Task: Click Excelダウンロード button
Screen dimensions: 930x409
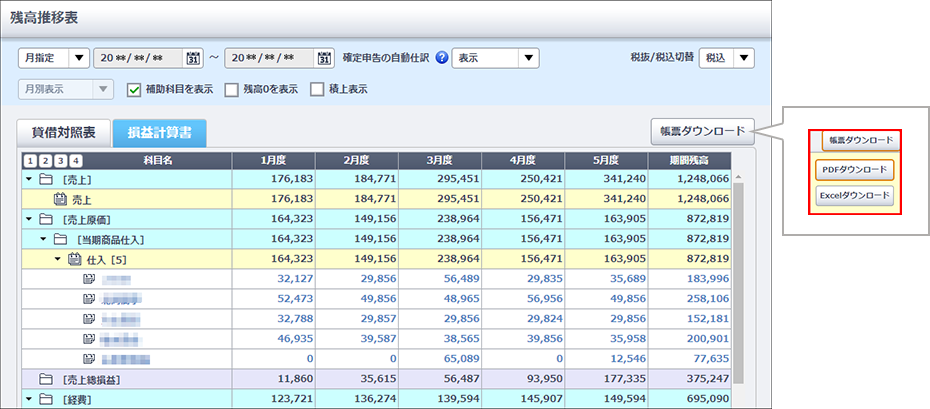Action: tap(855, 195)
